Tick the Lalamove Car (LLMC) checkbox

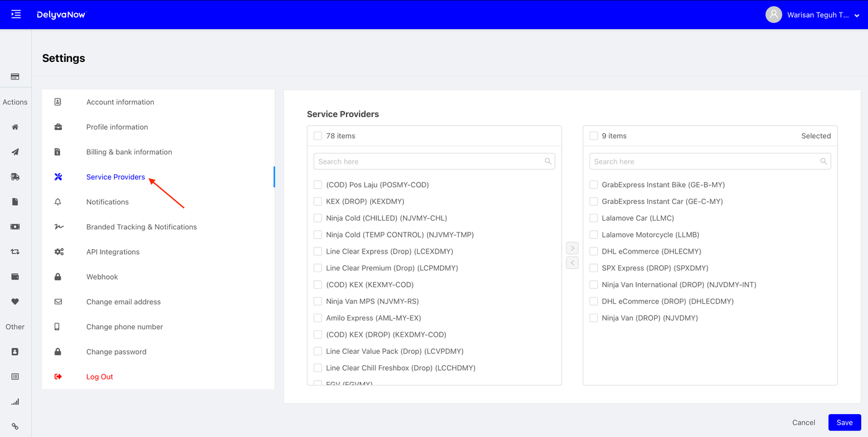[x=594, y=218]
